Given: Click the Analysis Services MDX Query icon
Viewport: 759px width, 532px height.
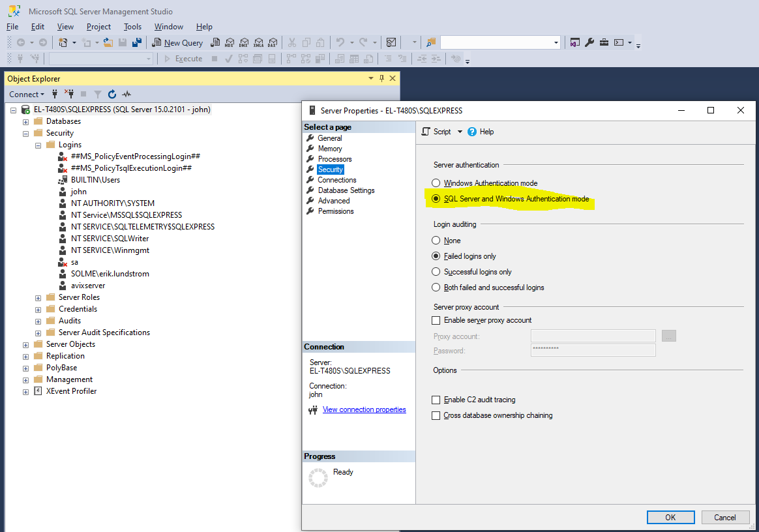Looking at the screenshot, I should (230, 42).
